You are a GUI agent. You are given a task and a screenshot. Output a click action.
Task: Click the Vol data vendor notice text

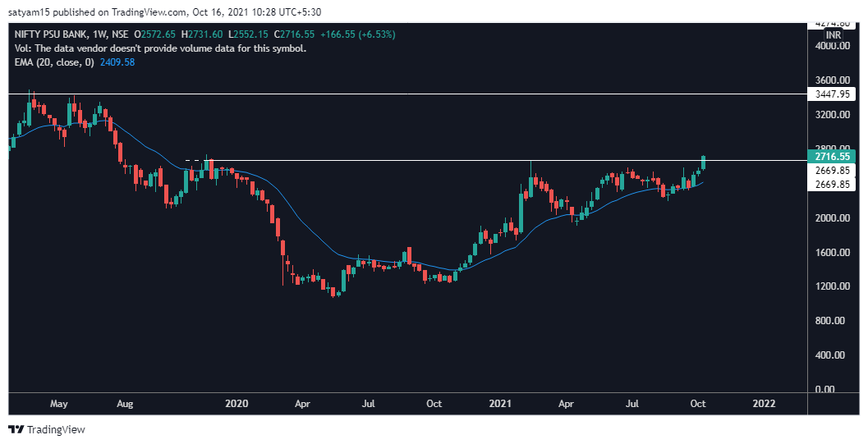tap(159, 48)
